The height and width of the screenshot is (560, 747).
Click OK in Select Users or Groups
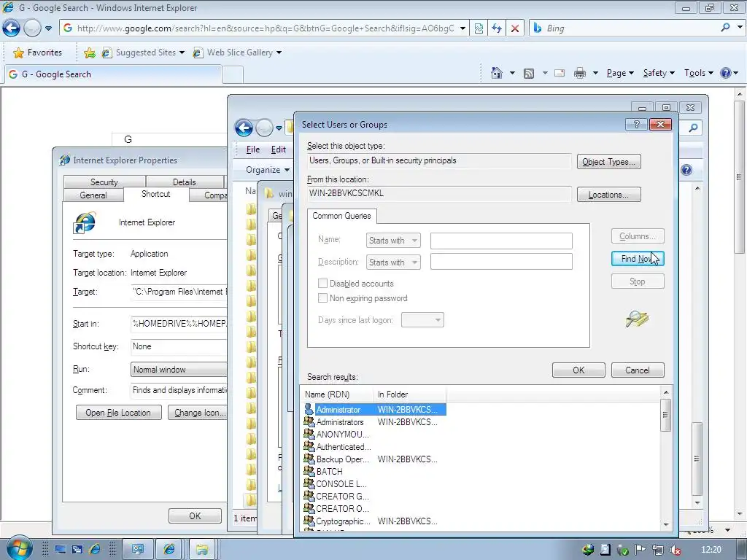point(578,370)
